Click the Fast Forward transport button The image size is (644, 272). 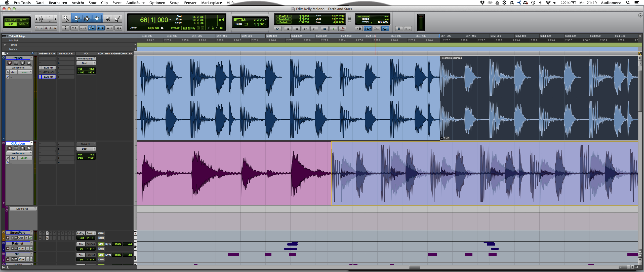pos(305,29)
